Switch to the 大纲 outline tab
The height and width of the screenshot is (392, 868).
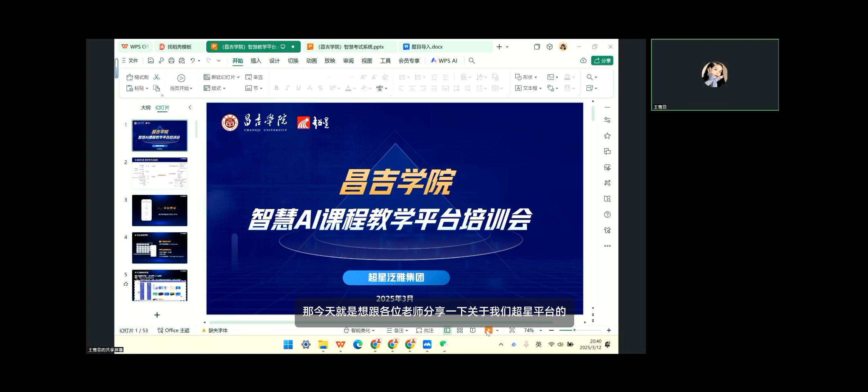[x=146, y=107]
